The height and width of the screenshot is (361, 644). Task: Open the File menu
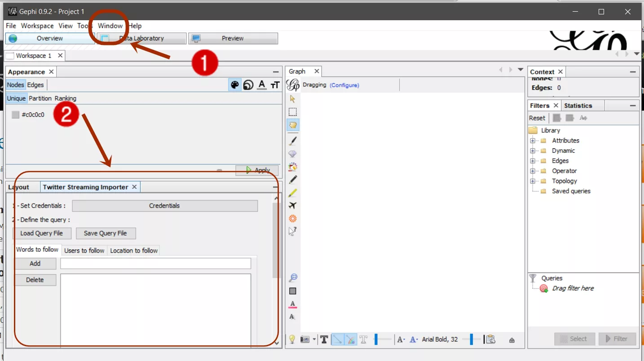click(11, 26)
